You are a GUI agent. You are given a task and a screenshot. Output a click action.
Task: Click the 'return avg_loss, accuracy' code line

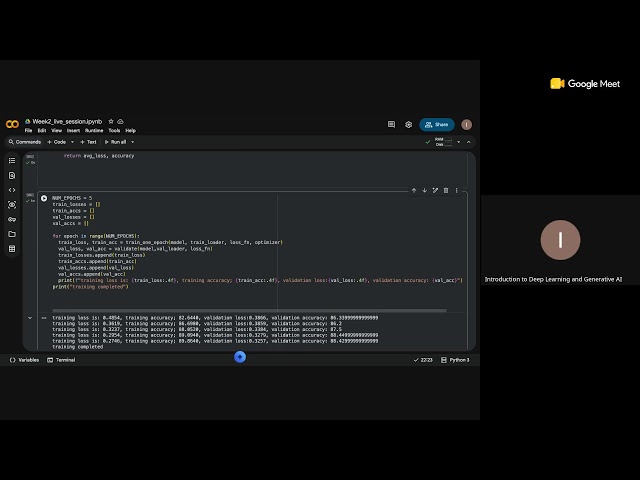(99, 156)
